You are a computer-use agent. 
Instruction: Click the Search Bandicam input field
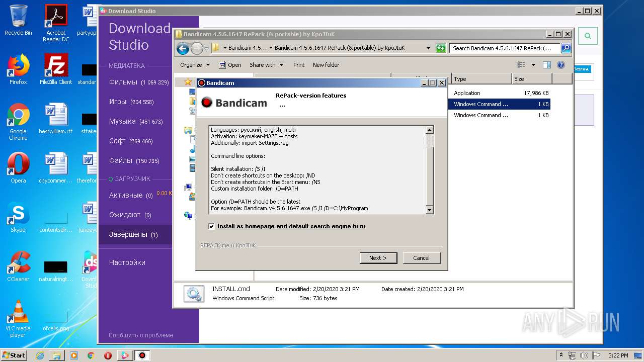pyautogui.click(x=505, y=48)
